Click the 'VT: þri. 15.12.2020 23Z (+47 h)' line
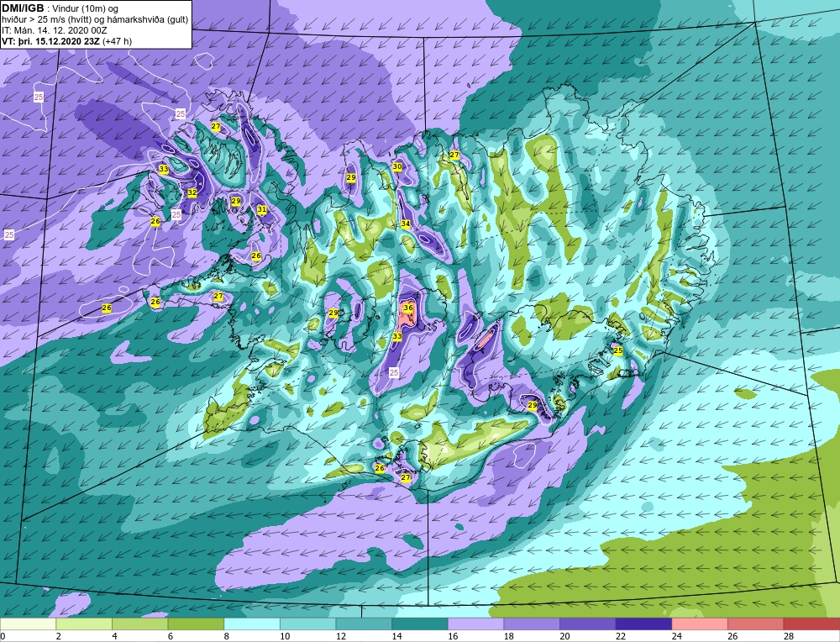 coord(67,41)
